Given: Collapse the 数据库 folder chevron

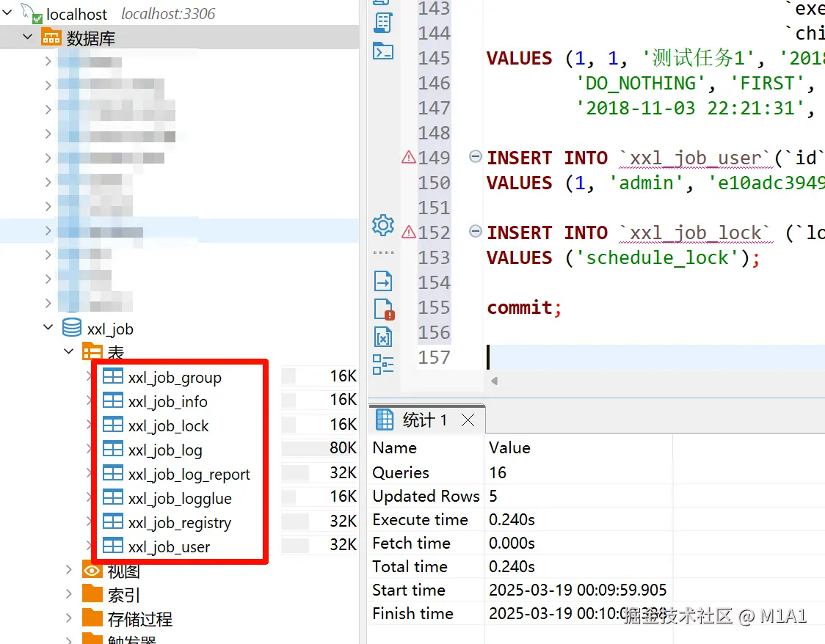Looking at the screenshot, I should tap(27, 37).
